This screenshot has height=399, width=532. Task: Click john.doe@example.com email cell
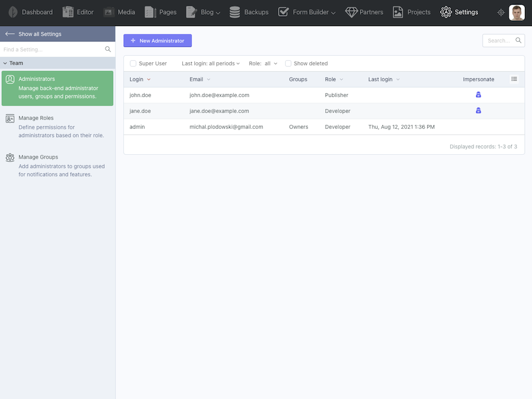click(x=219, y=95)
